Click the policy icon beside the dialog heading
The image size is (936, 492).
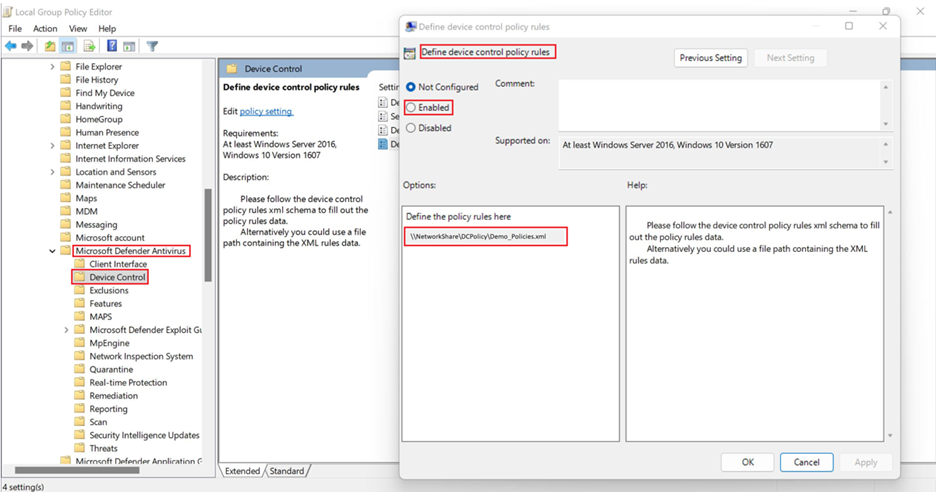point(410,53)
